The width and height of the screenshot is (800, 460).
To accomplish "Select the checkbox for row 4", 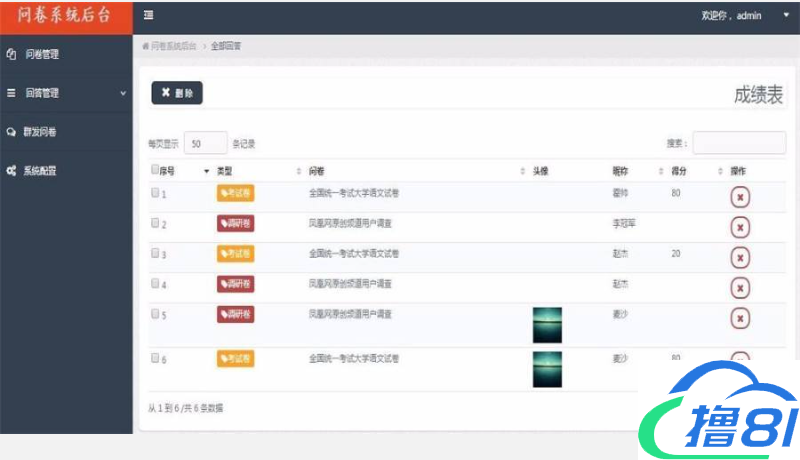I will [x=155, y=284].
